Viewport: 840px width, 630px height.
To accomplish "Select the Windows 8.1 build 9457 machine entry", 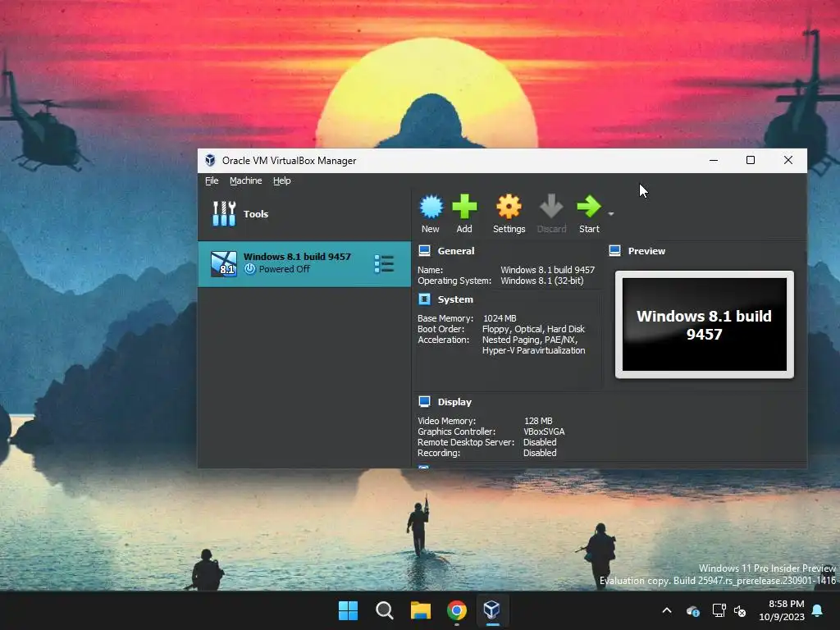I will click(x=304, y=263).
